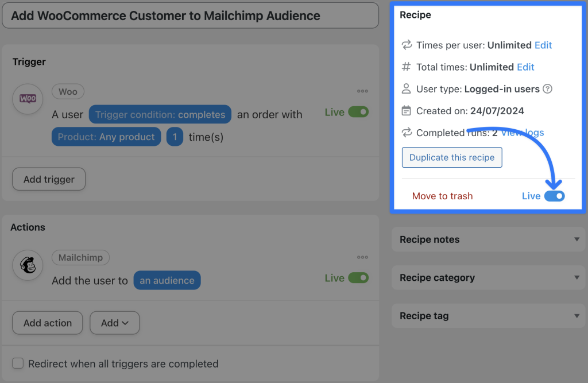Viewport: 588px width, 383px height.
Task: Click the arrows icon beside Completed runs
Action: coord(406,133)
